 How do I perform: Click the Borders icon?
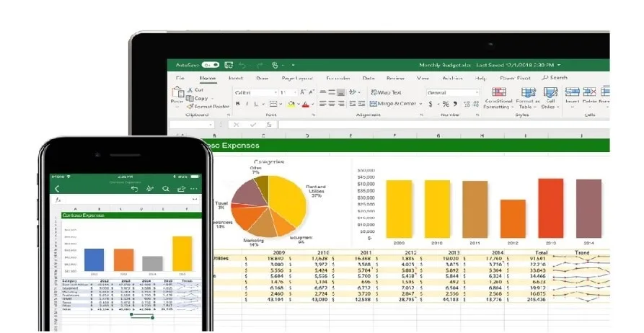pyautogui.click(x=273, y=105)
